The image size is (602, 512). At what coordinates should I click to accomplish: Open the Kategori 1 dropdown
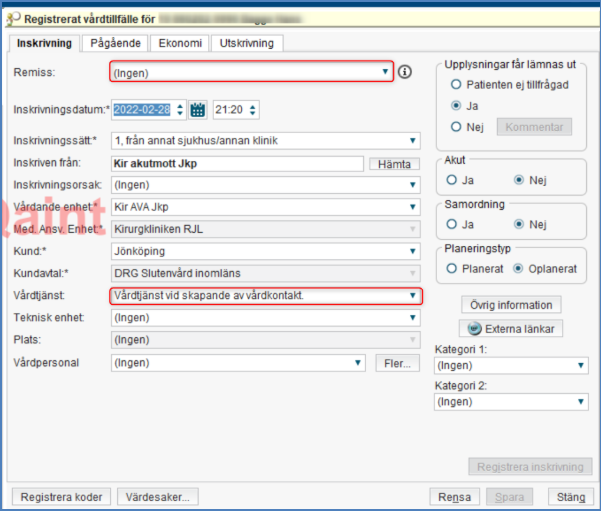[582, 366]
